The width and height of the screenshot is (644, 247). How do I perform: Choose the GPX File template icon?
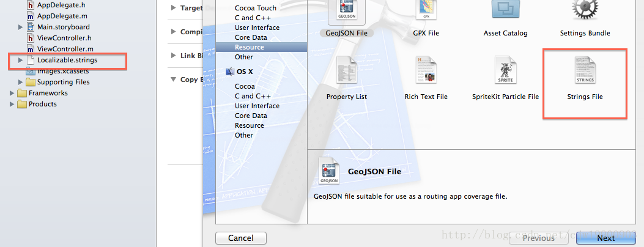point(426,10)
